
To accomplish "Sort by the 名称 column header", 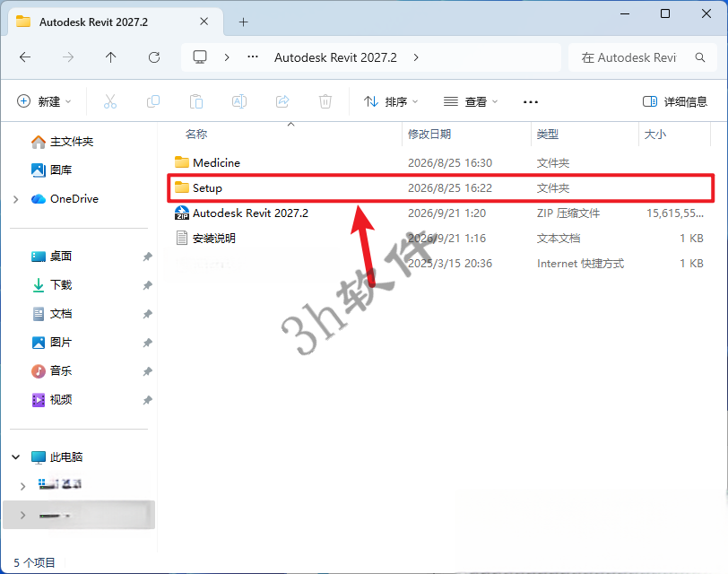I will tap(196, 135).
